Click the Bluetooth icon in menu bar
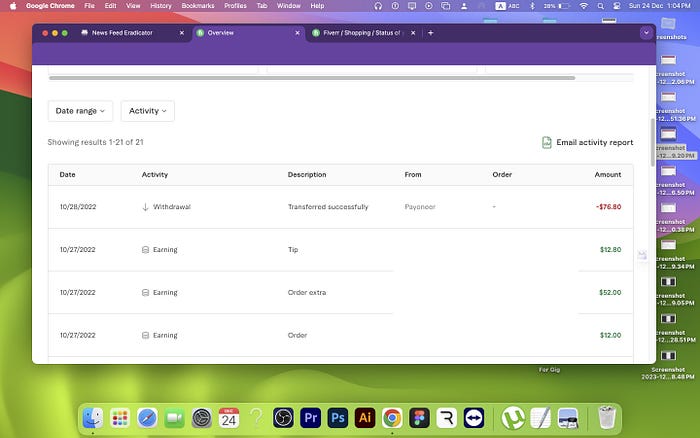Screen dimensions: 700x438 click(x=532, y=6)
